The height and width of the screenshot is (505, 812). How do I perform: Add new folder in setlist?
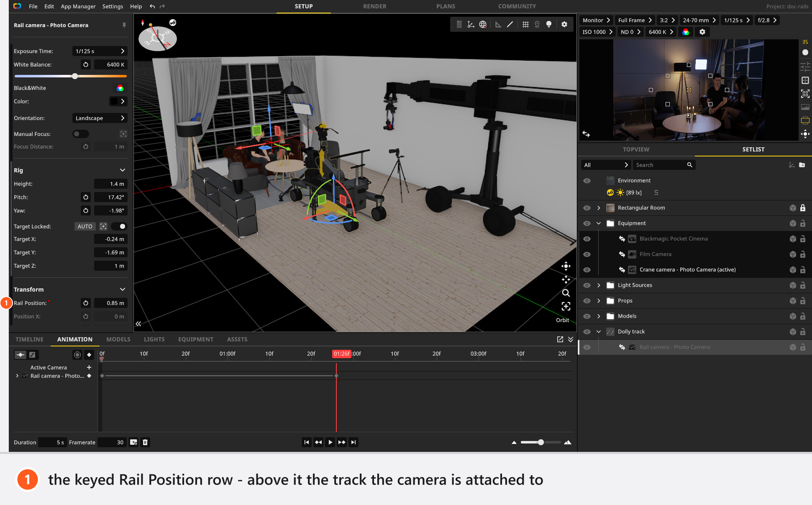click(x=802, y=165)
